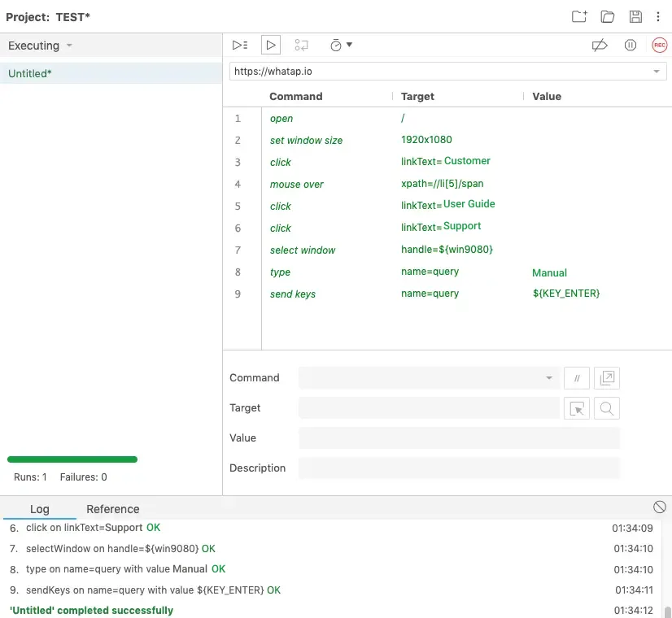Clear all log messages icon
The width and height of the screenshot is (672, 618).
[659, 507]
